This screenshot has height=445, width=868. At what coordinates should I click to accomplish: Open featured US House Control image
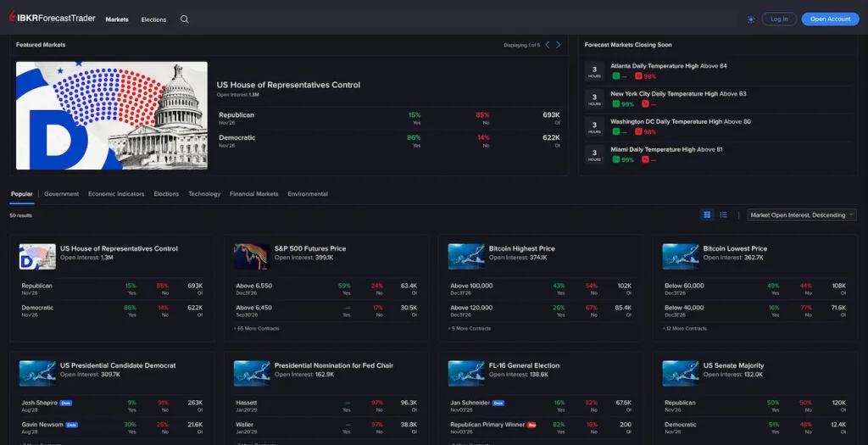coord(112,115)
